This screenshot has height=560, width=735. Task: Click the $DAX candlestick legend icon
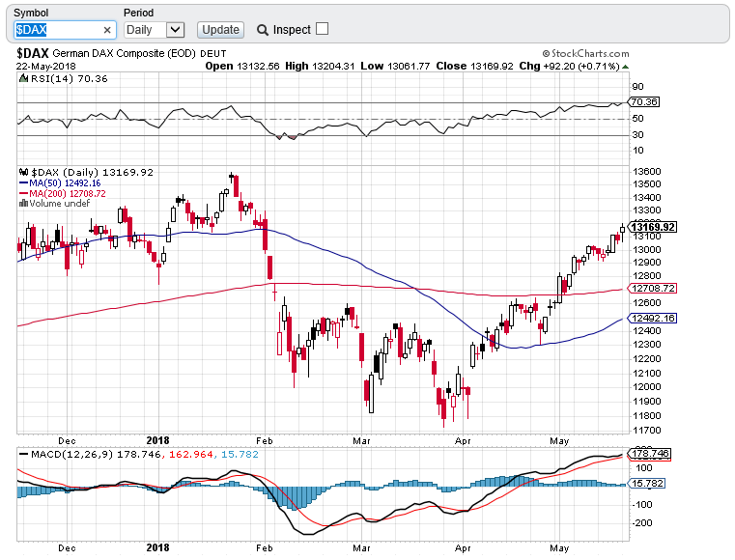click(x=24, y=172)
